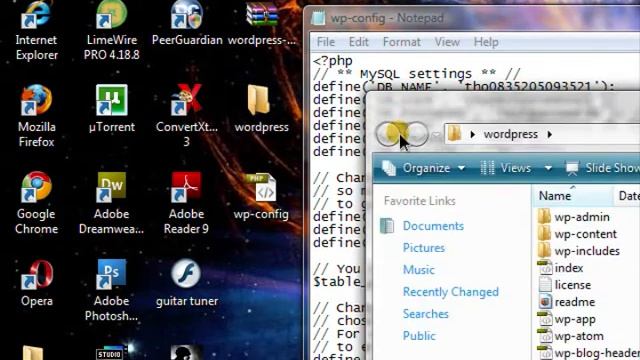Open File menu in Notepad
Image resolution: width=640 pixels, height=360 pixels.
coord(326,42)
